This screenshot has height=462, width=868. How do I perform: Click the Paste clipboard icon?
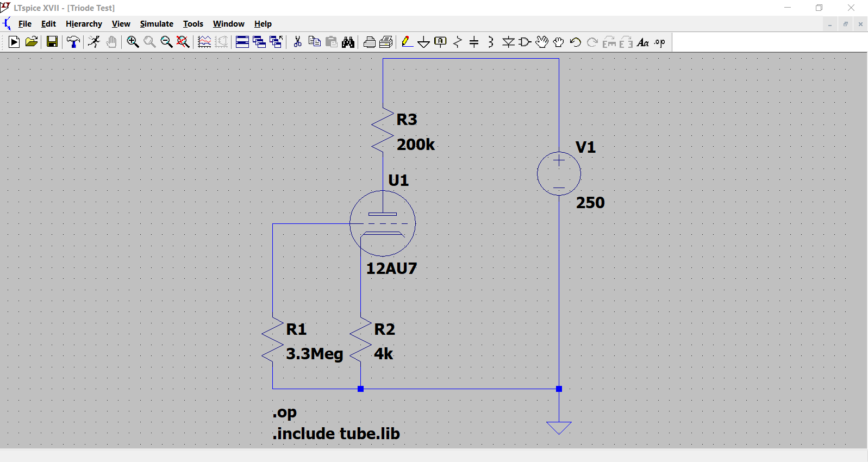coord(331,42)
